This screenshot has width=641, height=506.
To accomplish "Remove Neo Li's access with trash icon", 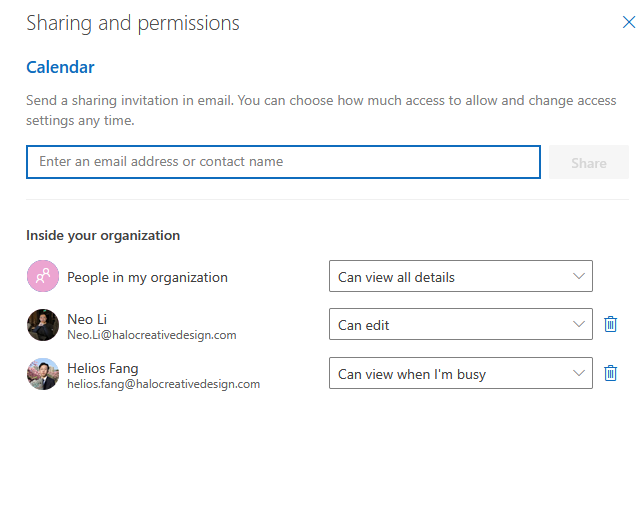I will 611,324.
